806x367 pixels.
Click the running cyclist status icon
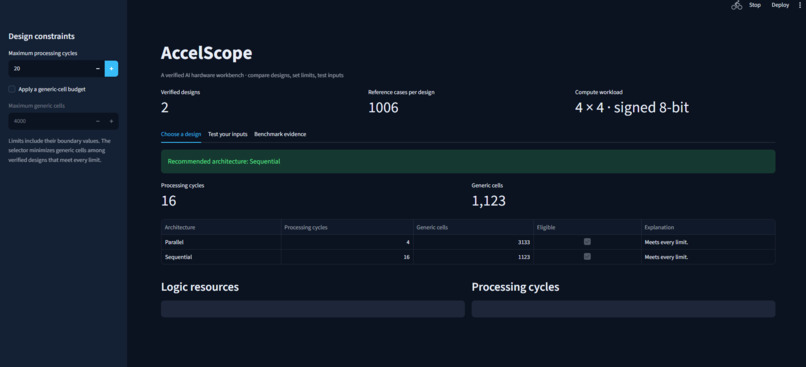coord(737,5)
